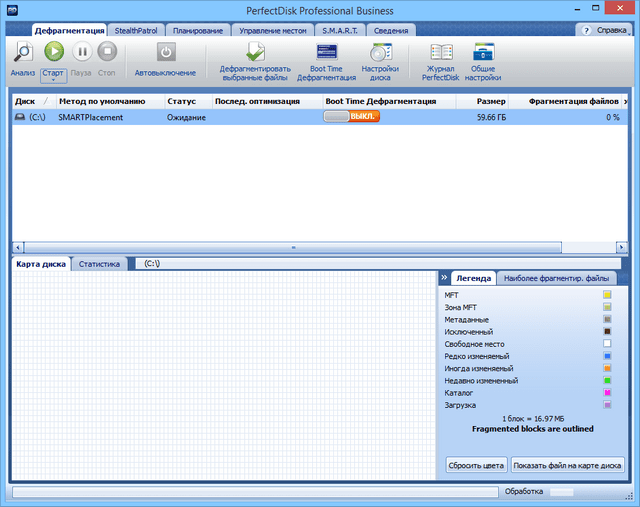Open the PerfectDisk journal (Журнал) icon

441,52
